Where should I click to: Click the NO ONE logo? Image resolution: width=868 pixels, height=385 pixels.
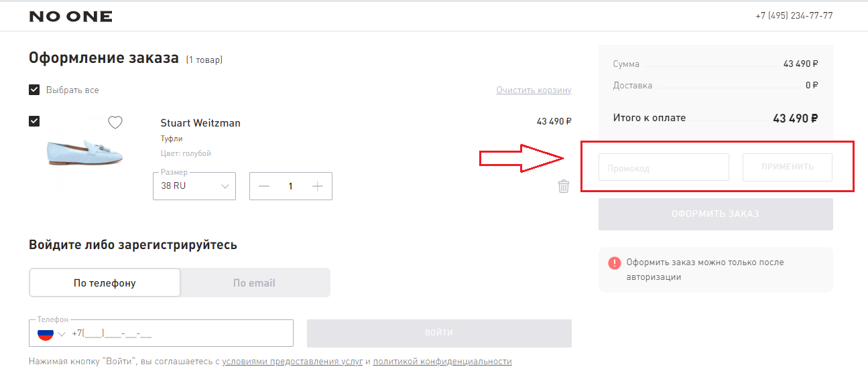pyautogui.click(x=70, y=17)
